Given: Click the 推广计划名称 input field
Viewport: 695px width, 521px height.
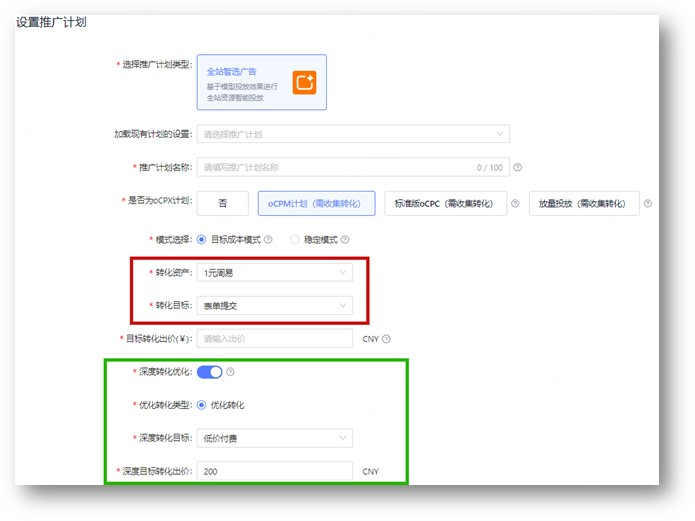Looking at the screenshot, I should (x=353, y=167).
